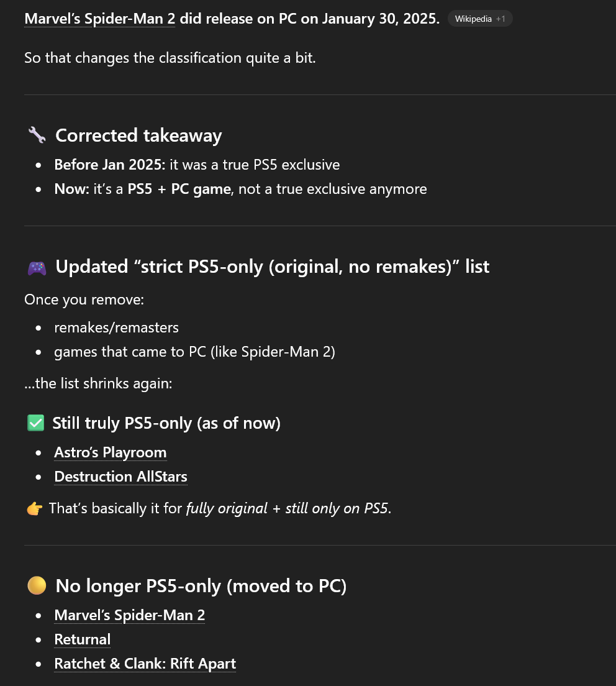Click the Still truly PS5-only subheading
This screenshot has height=686, width=616.
click(166, 424)
